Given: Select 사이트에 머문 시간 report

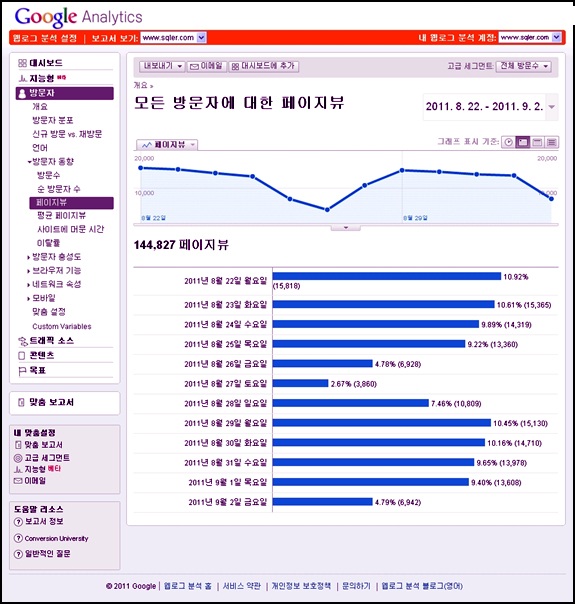Looking at the screenshot, I should [x=70, y=230].
